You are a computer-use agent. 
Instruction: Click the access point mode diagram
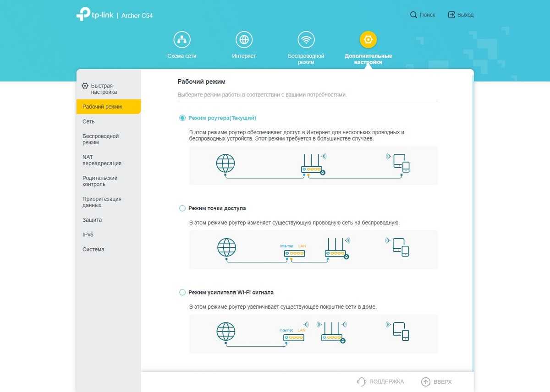click(x=313, y=250)
